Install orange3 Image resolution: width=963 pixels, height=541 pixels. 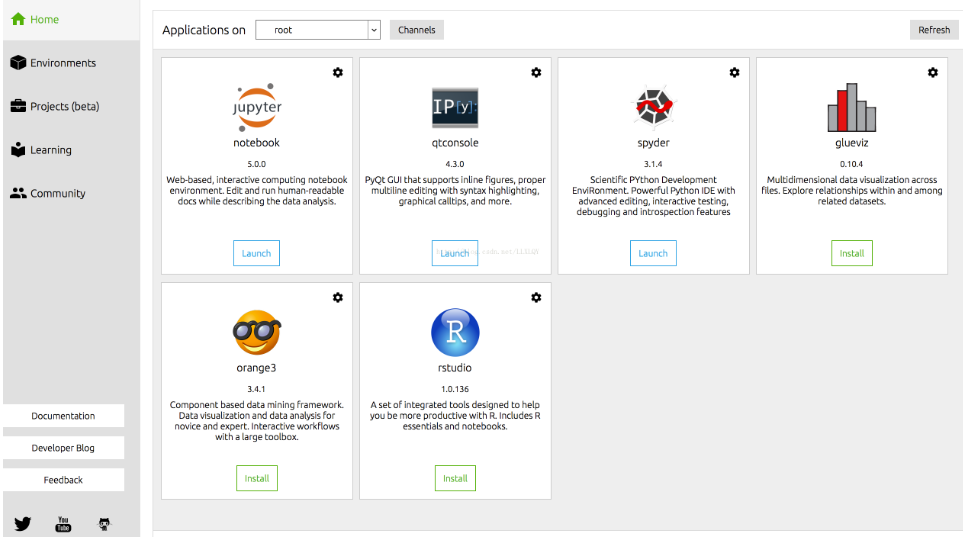coord(257,478)
